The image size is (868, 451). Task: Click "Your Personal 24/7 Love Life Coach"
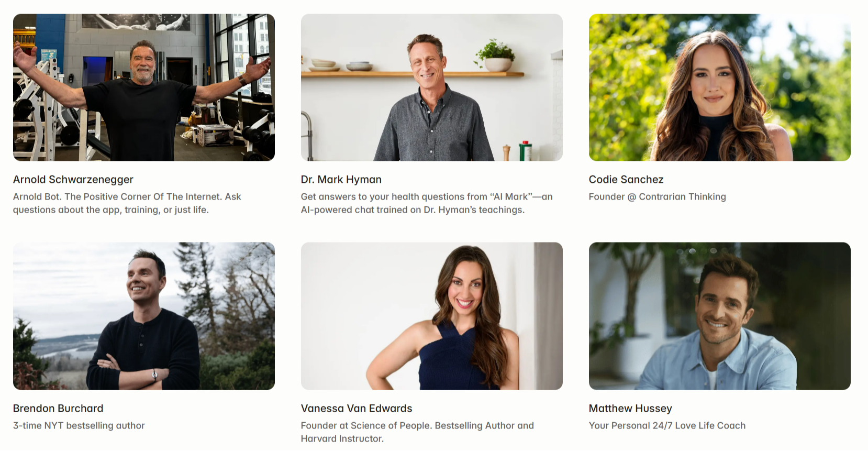[667, 426]
